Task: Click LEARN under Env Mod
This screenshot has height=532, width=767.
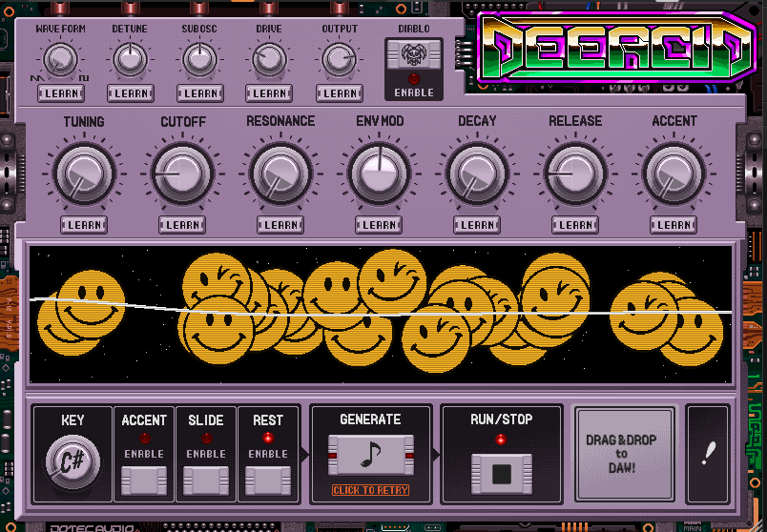Action: (379, 225)
